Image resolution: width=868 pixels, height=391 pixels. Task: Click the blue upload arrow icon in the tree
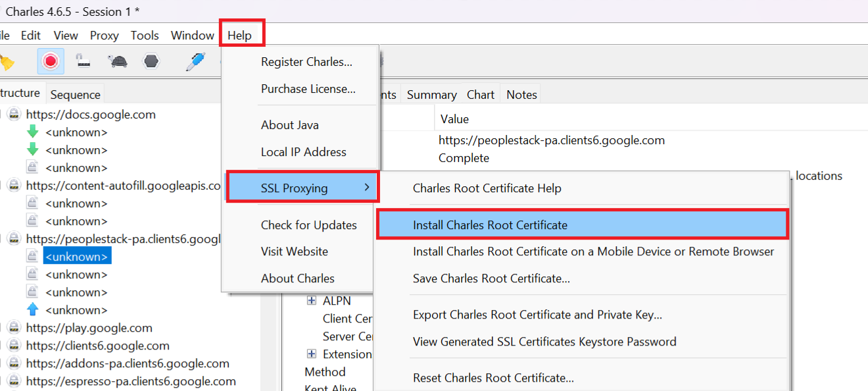tap(32, 310)
